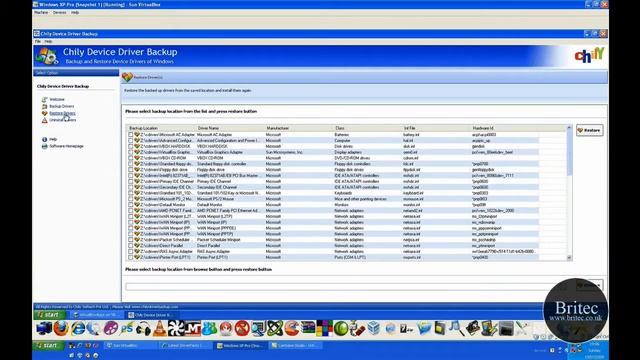
Task: Launch Internet Explorer from the dock
Action: 78,328
